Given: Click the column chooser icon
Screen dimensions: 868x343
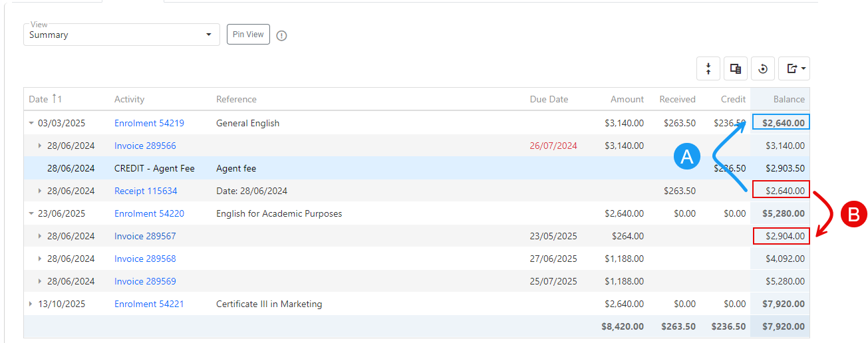Looking at the screenshot, I should point(736,68).
